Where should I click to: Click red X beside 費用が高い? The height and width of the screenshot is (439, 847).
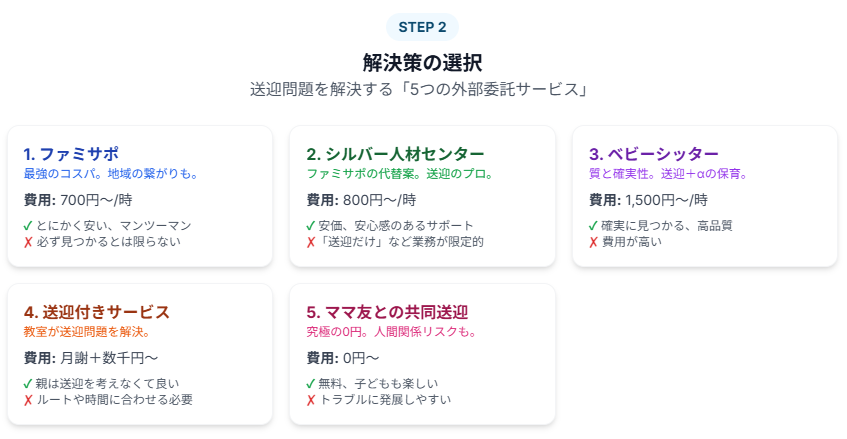594,242
